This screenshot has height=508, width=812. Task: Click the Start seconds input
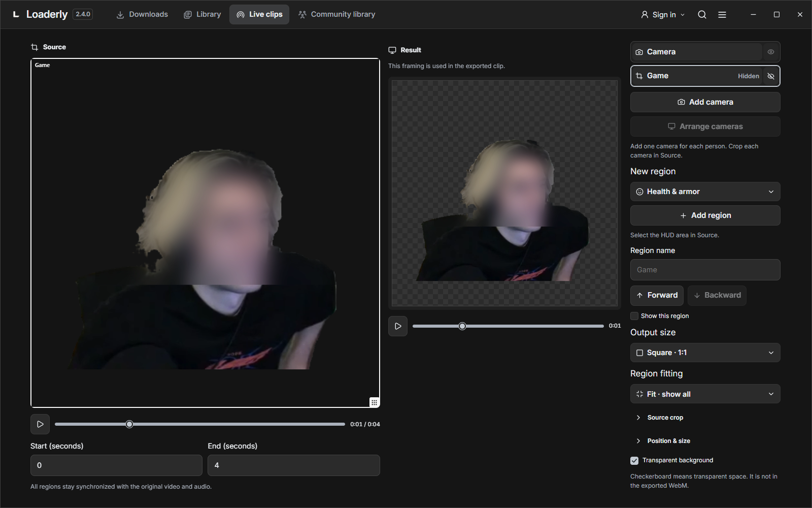tap(116, 465)
